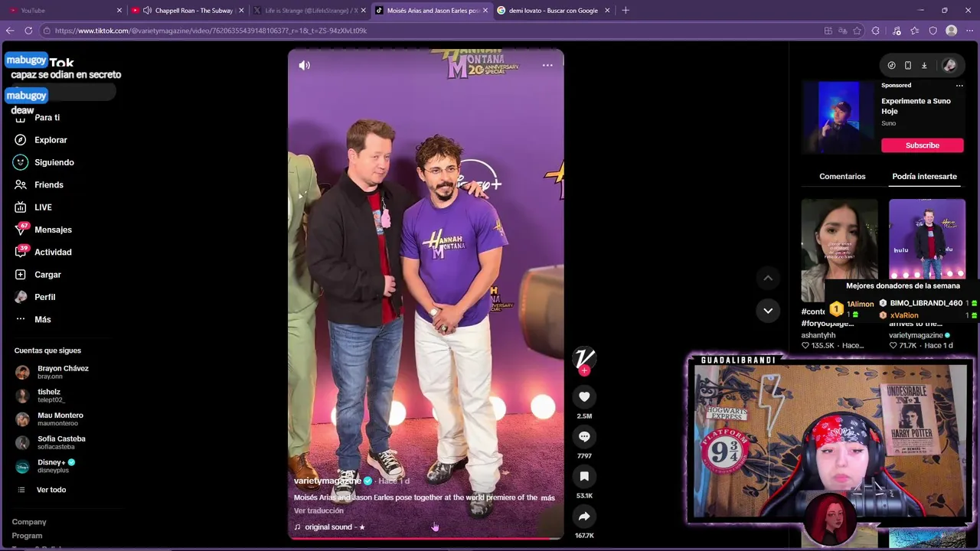Go to the previous video with up chevron

[x=768, y=278]
